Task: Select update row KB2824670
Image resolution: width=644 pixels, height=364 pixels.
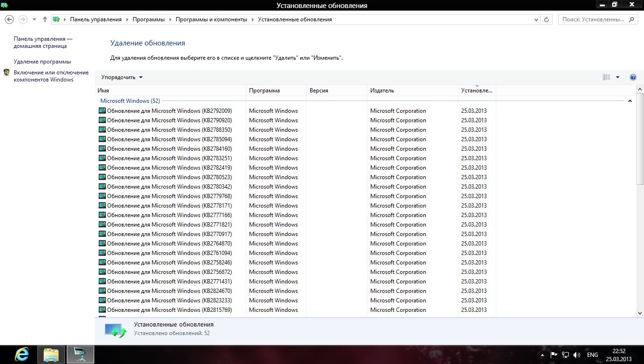Action: (296, 291)
